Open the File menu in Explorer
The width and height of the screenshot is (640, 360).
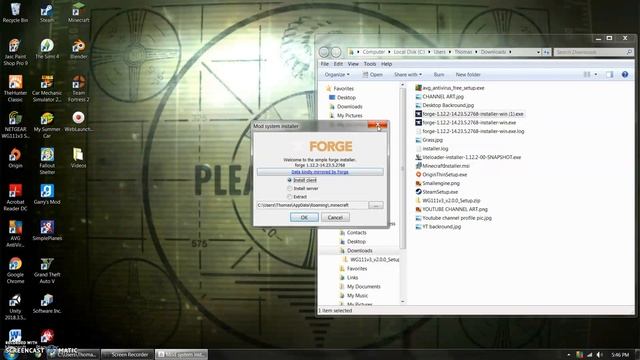[324, 64]
